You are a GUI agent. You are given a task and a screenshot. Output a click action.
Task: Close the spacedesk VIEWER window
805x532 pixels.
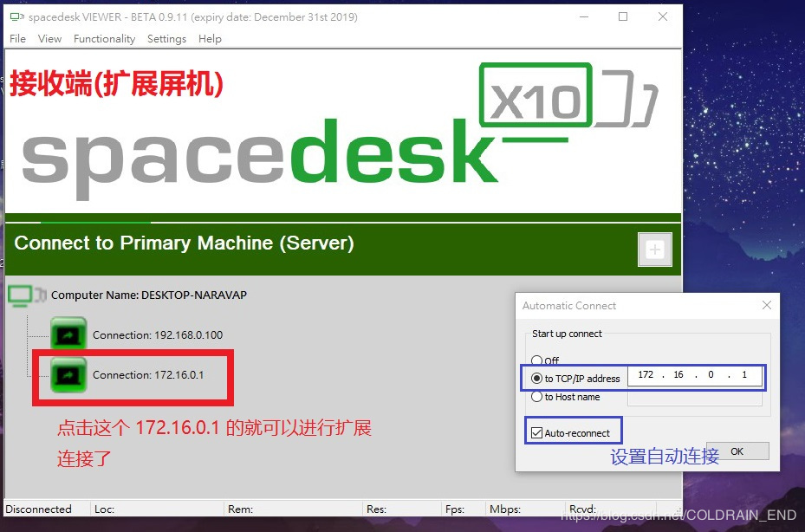click(663, 17)
